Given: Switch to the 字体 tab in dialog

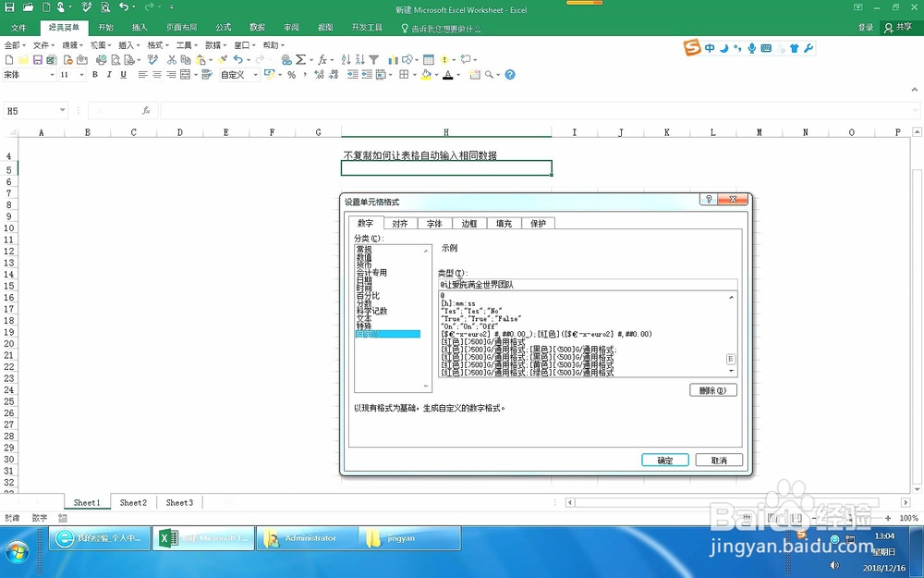Looking at the screenshot, I should coord(435,224).
